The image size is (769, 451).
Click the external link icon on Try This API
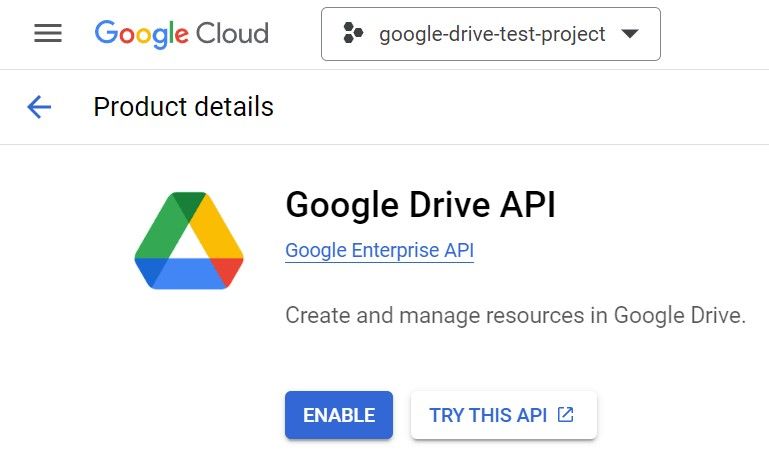pos(566,415)
